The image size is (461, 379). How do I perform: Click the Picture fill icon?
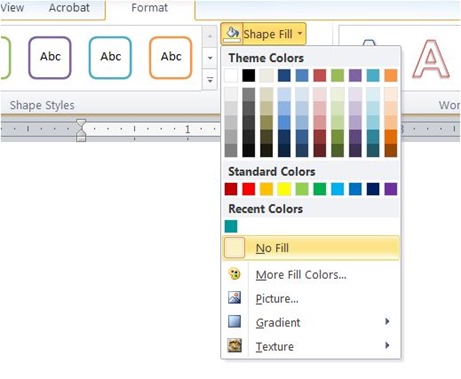point(234,297)
